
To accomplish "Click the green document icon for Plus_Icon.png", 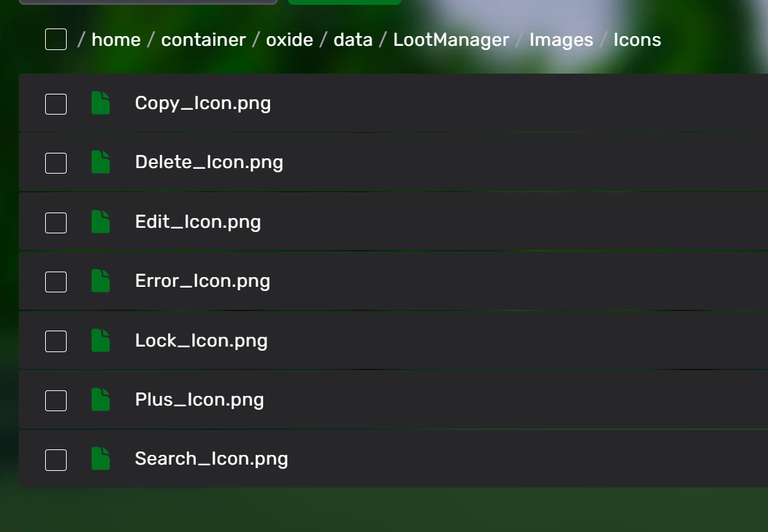I will pos(101,400).
